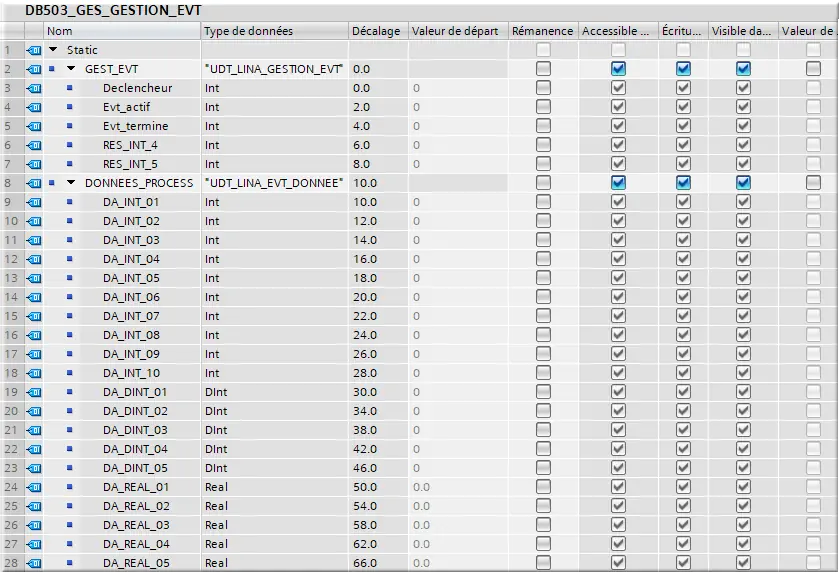Viewport: 839px width, 572px height.
Task: Click the Nom column header
Action: pos(122,31)
